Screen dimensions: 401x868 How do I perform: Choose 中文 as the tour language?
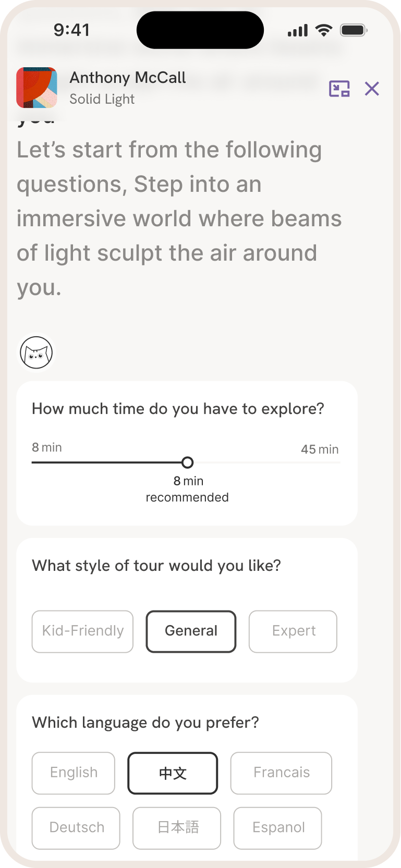[x=173, y=773]
